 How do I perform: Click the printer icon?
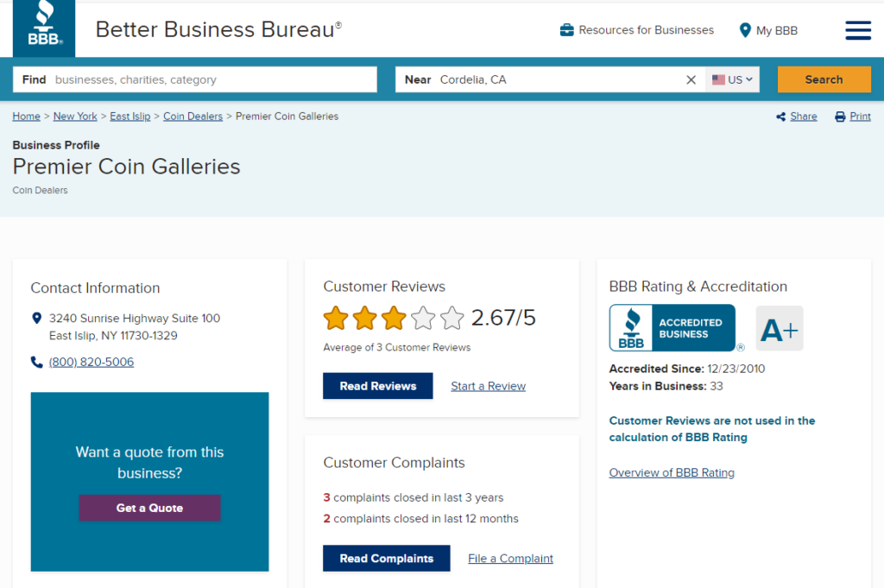point(840,117)
